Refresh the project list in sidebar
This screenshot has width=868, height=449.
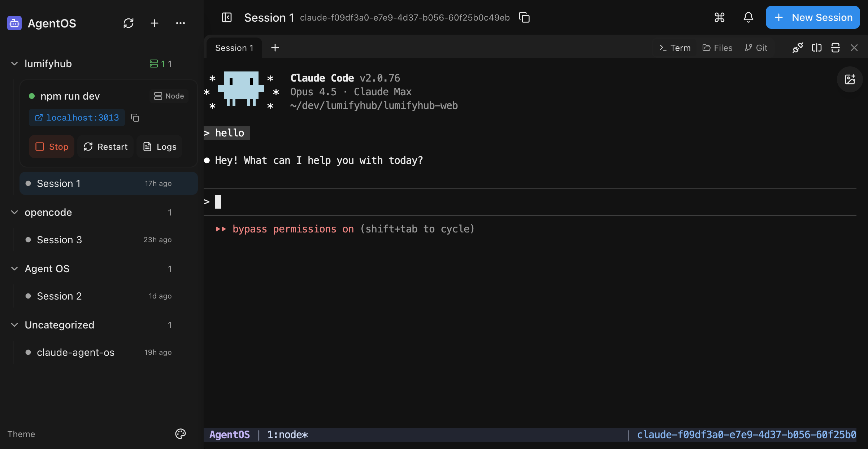(129, 23)
